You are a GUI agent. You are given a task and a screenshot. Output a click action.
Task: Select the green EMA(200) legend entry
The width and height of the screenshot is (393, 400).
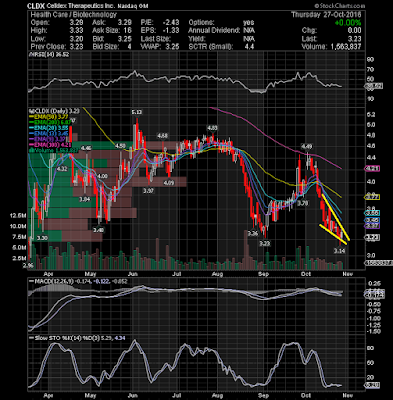click(50, 122)
